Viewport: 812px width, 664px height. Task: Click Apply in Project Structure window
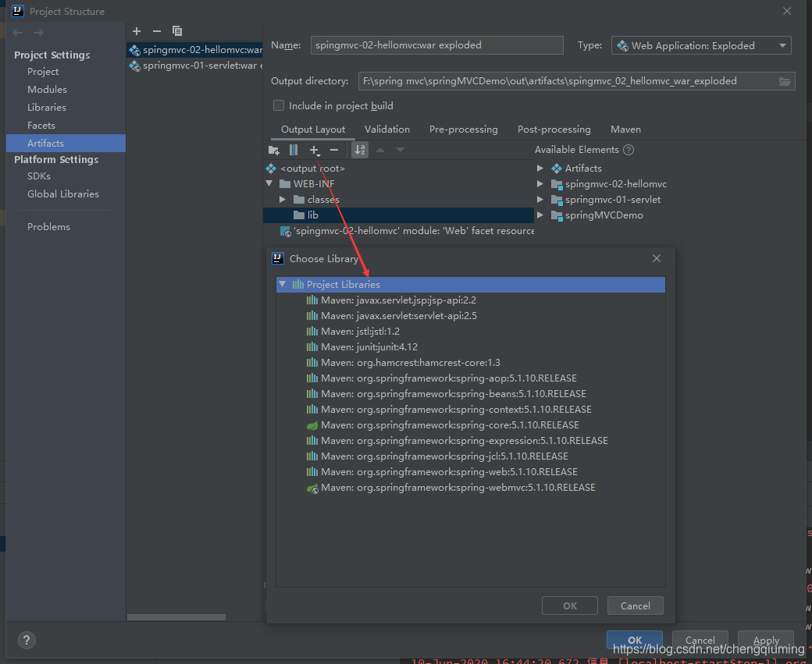click(766, 640)
